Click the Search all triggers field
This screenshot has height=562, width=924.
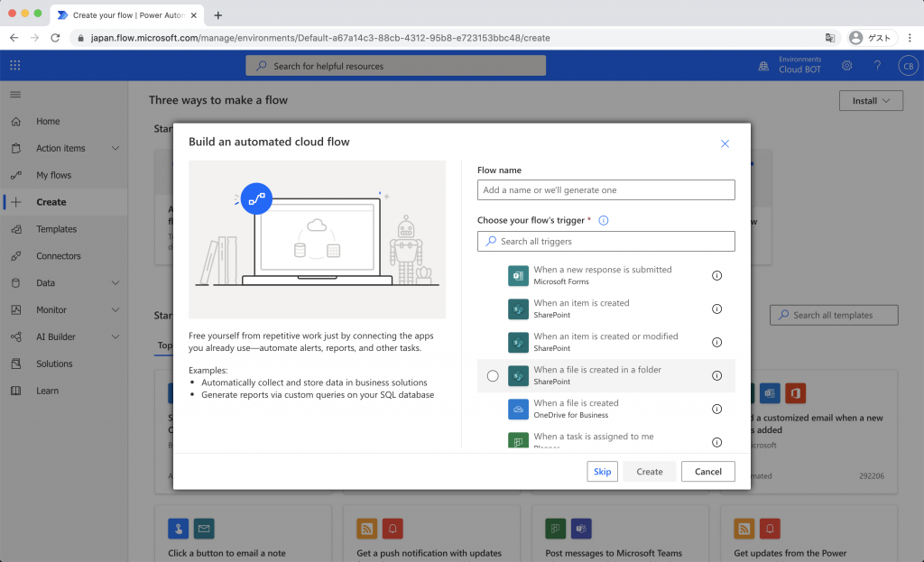tap(605, 241)
